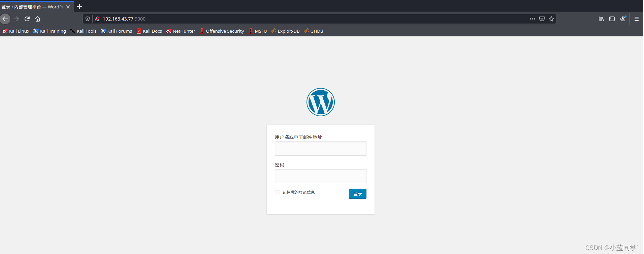Open the browser home page
Viewport: 644px width, 254px height.
(38, 19)
